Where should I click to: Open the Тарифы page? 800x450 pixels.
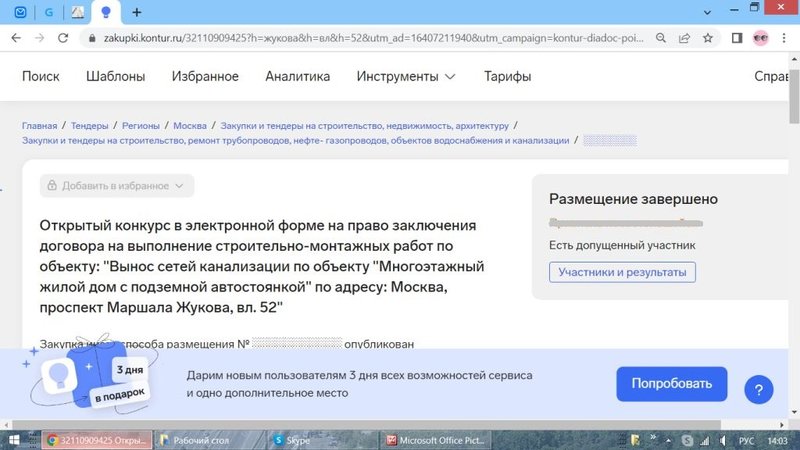[508, 77]
